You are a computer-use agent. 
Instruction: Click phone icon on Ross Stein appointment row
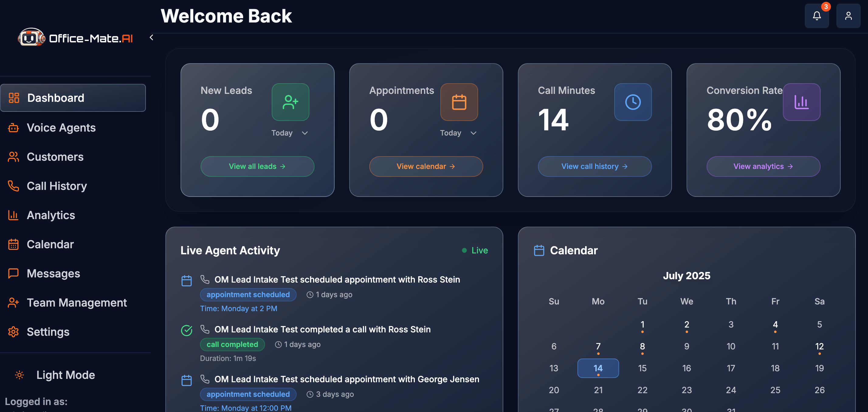pyautogui.click(x=205, y=279)
